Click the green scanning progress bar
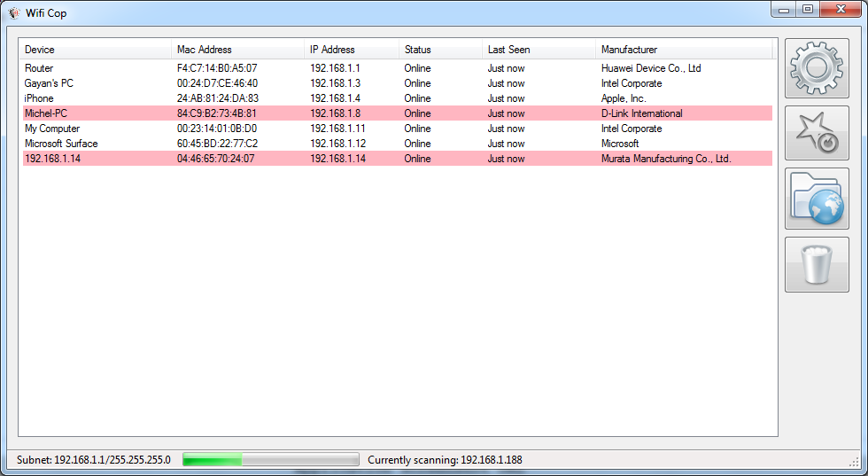This screenshot has width=868, height=476. coord(271,459)
